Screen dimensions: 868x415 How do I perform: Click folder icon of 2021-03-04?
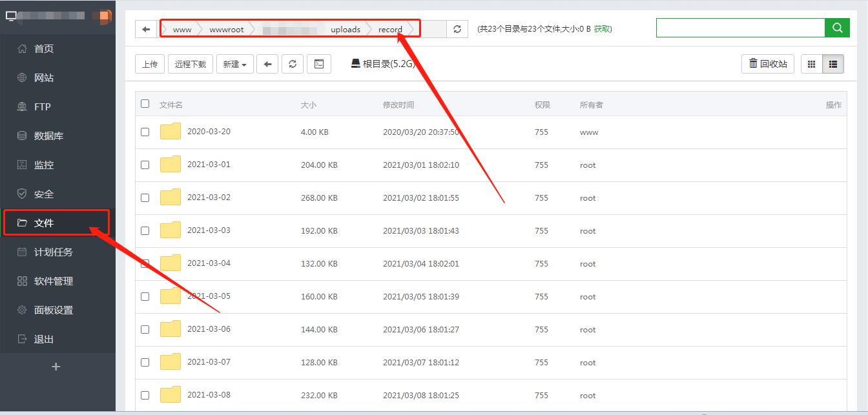click(170, 263)
